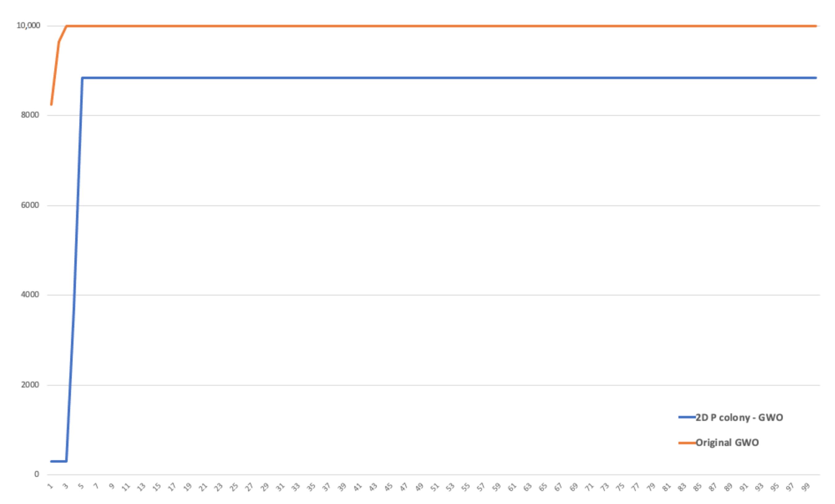This screenshot has width=835, height=504.
Task: Click the x-axis label 41
Action: coord(358,487)
